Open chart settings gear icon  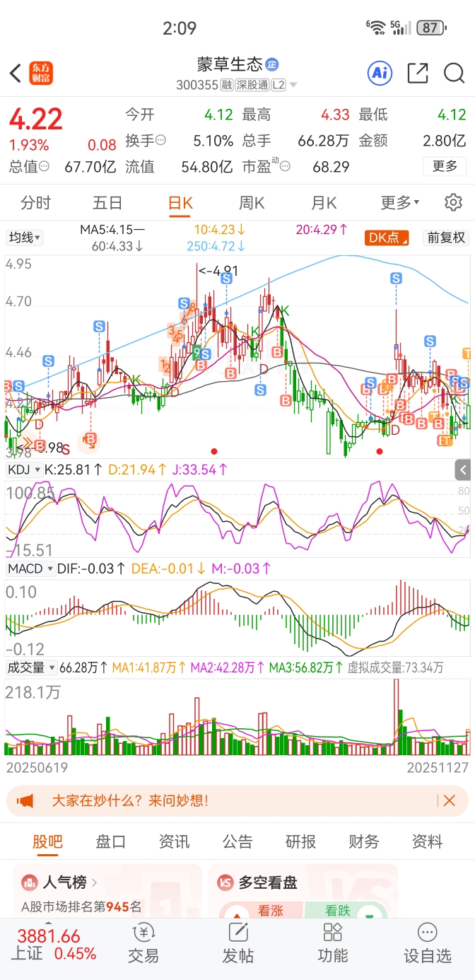pyautogui.click(x=453, y=203)
